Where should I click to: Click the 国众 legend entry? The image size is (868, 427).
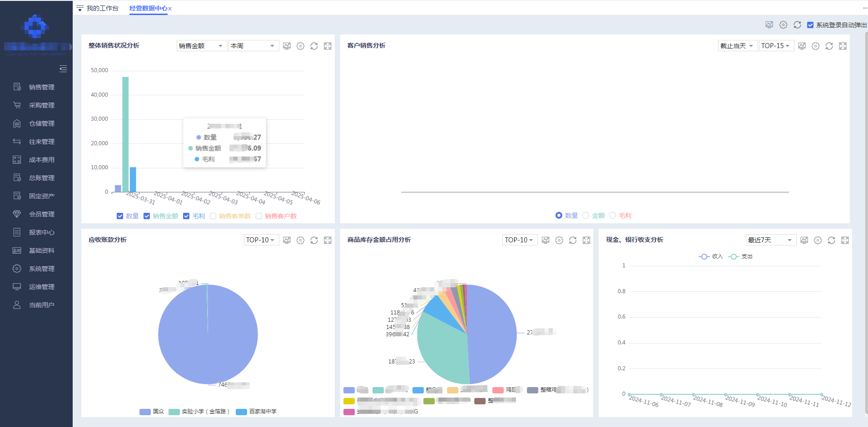(152, 412)
